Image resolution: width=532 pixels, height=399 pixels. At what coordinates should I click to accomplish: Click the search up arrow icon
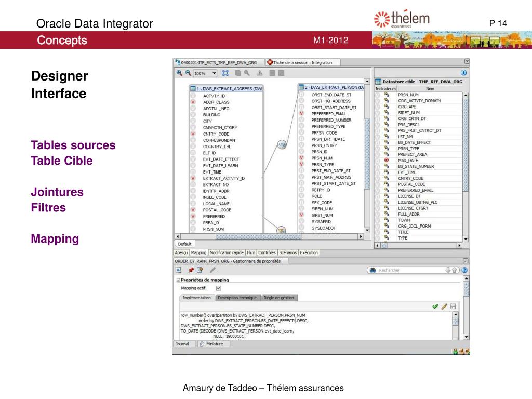point(454,270)
